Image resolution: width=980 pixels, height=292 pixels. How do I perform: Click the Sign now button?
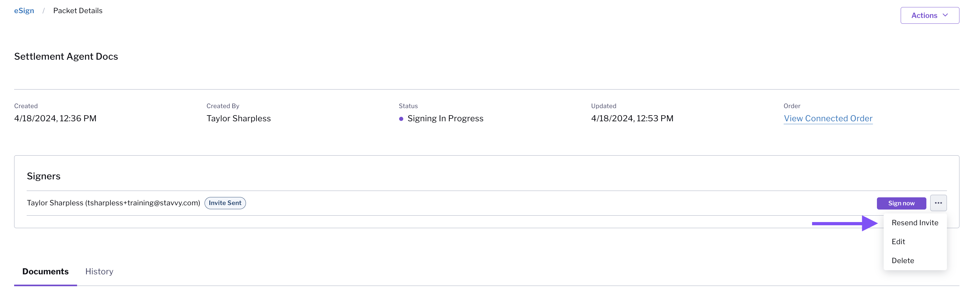point(901,203)
